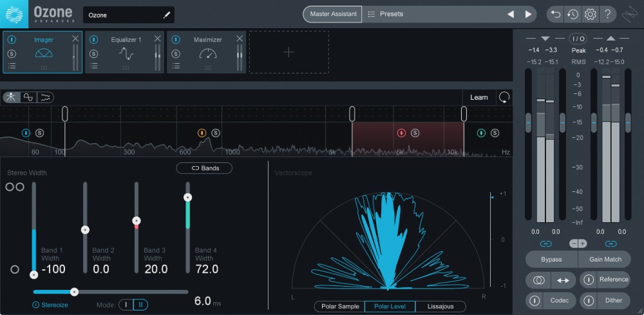644x315 pixels.
Task: Click the undo arrow icon
Action: coord(555,14)
